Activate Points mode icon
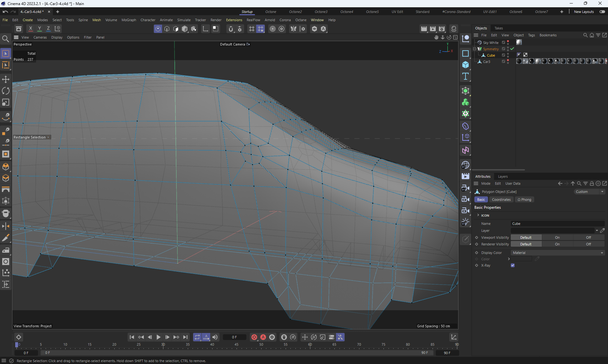The width and height of the screenshot is (608, 364). tap(158, 29)
